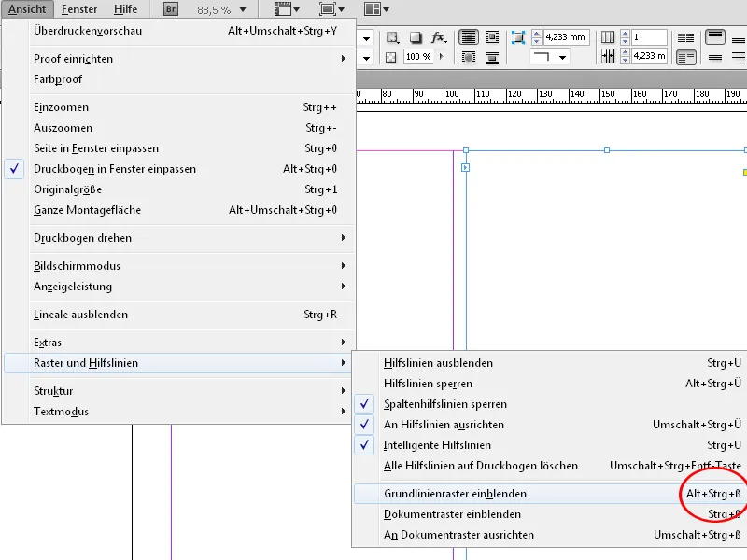Expand the Druckbogen drehen submenu

coord(179,238)
